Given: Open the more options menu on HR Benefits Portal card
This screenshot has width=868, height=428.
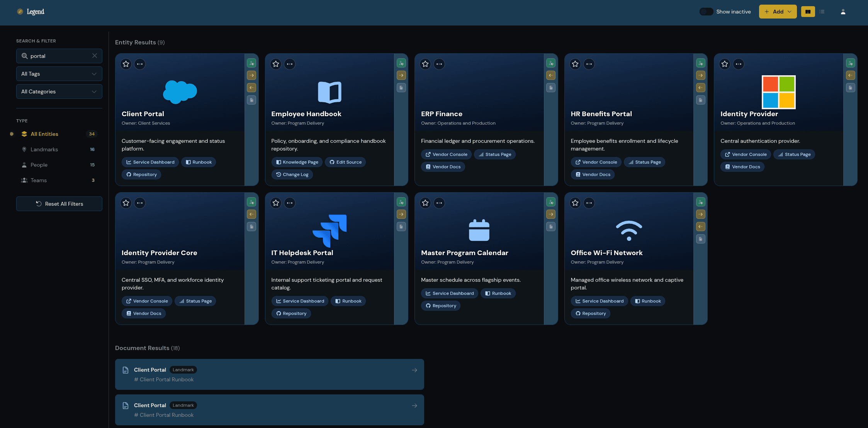Looking at the screenshot, I should click(x=589, y=64).
